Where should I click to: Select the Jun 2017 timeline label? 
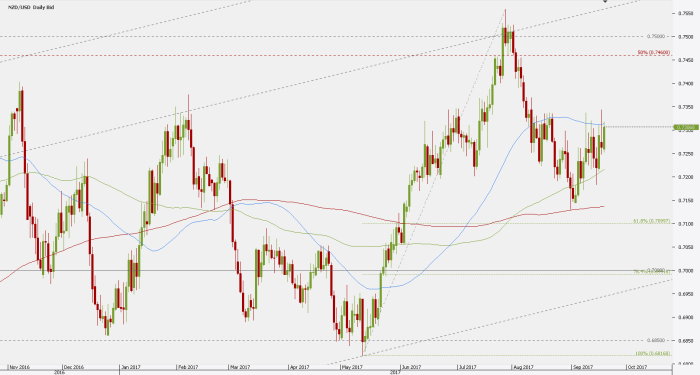[411, 367]
